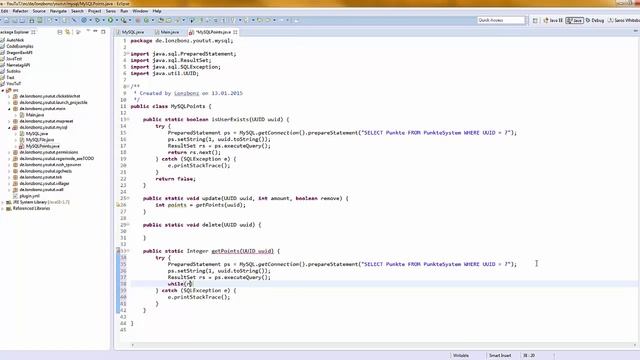Click horizontal scrollbar under code editor
This screenshot has height=360, width=640.
pos(384,345)
